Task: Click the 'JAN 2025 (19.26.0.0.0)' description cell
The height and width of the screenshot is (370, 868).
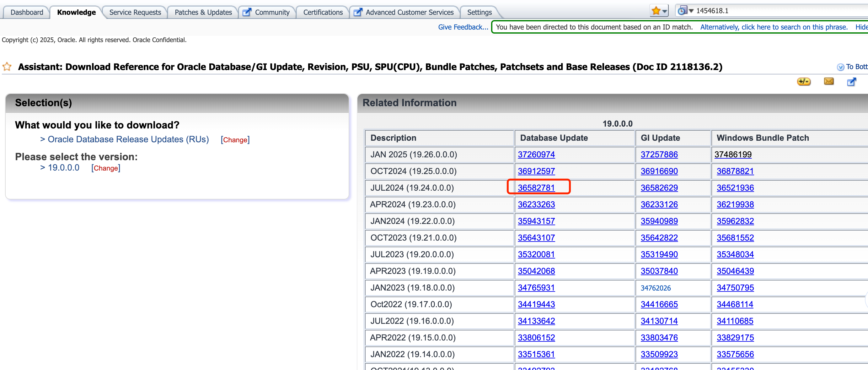Action: 439,155
